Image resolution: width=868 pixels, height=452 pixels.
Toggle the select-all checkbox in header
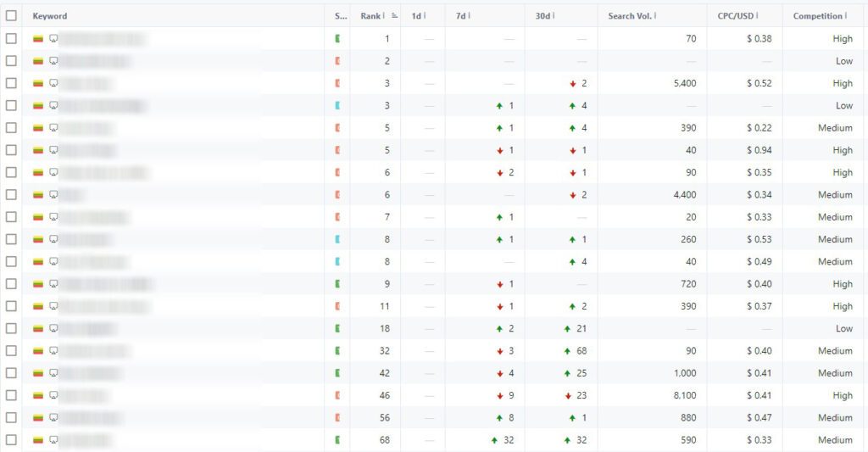[11, 16]
